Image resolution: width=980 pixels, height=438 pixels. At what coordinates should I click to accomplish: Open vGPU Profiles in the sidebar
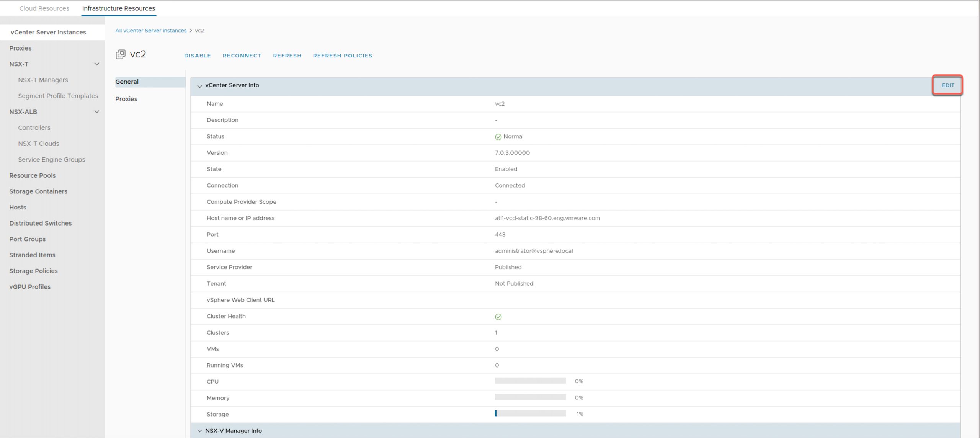click(x=30, y=287)
